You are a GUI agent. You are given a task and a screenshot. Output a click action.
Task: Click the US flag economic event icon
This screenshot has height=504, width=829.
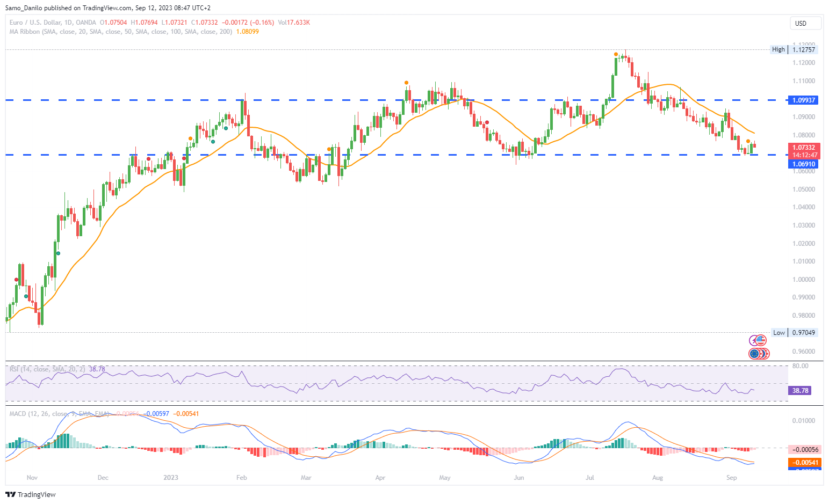[x=761, y=340]
